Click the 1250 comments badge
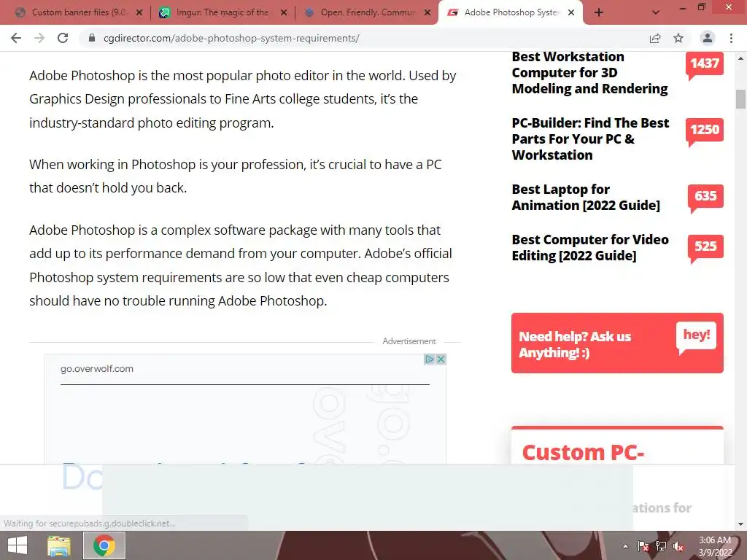Image resolution: width=747 pixels, height=560 pixels. pyautogui.click(x=705, y=131)
